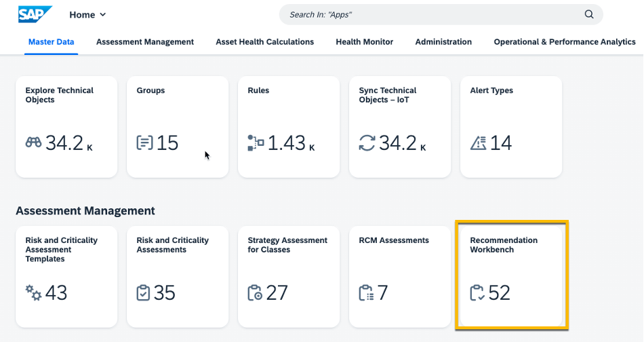644x342 pixels.
Task: Click clipboard check icon on Risk Assessments
Action: [143, 292]
